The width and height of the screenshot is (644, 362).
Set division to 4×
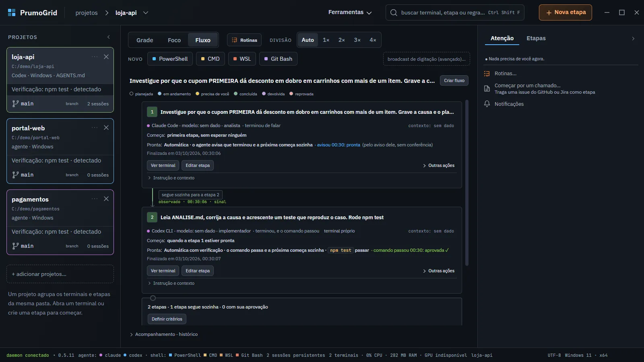(373, 40)
